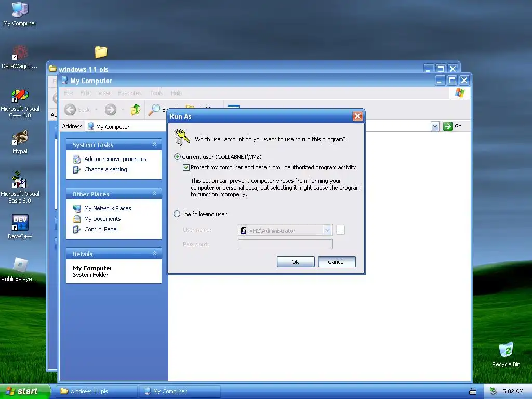Click the Change a setting icon
Screen dimensions: 532x399
pyautogui.click(x=77, y=170)
